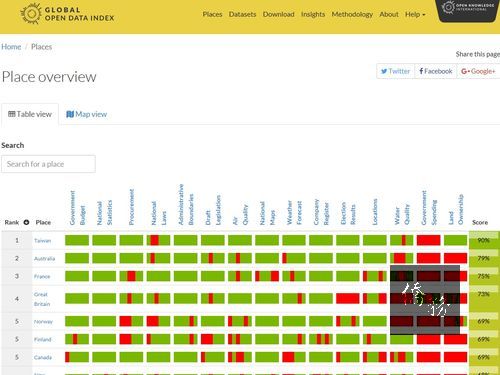Click the Place column header
This screenshot has width=500, height=375.
[x=43, y=222]
